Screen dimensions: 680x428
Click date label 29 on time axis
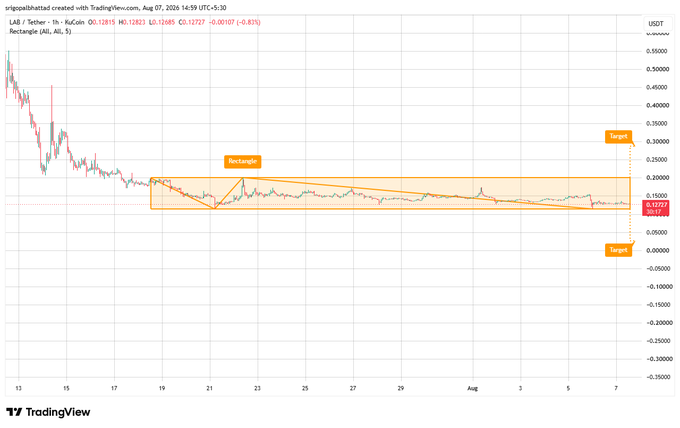tap(401, 388)
